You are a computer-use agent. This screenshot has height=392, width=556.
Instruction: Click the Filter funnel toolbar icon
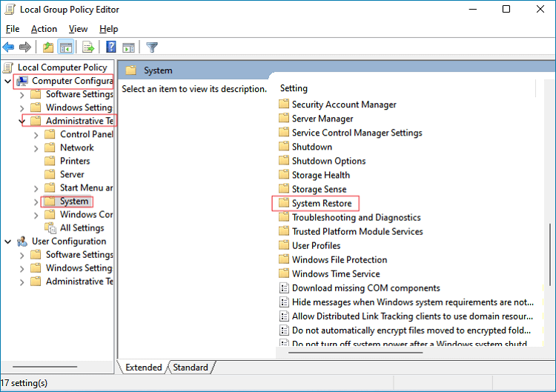coord(152,47)
